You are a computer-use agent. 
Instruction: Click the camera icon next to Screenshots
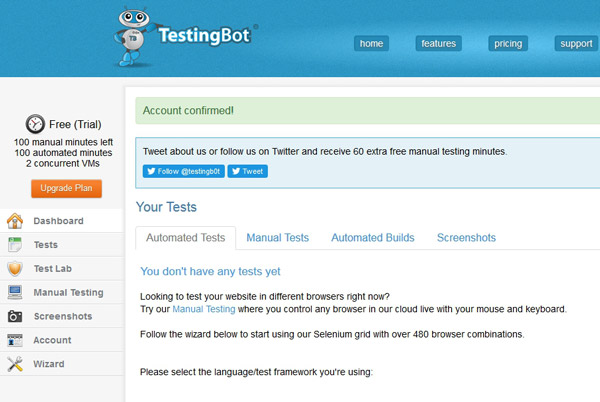15,316
